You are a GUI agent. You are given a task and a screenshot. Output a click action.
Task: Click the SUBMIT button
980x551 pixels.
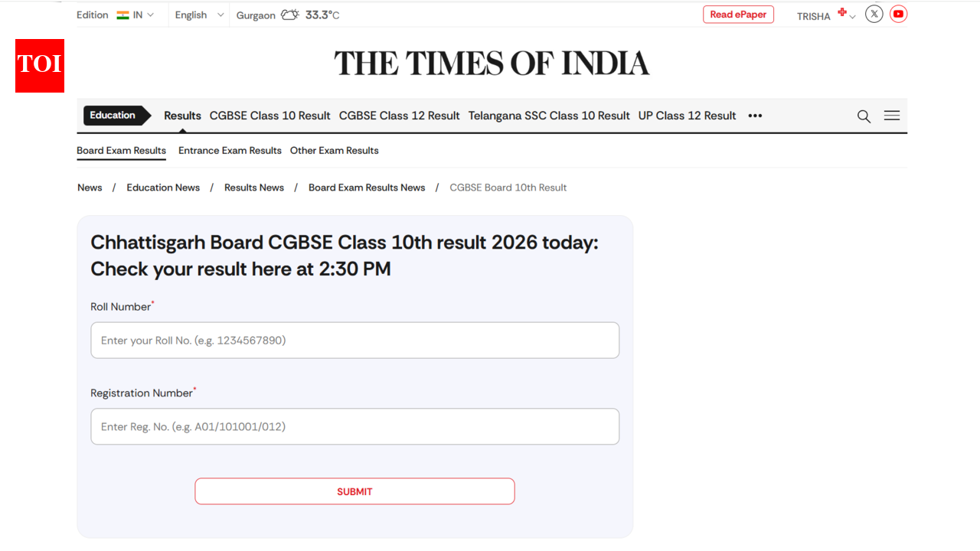[354, 491]
